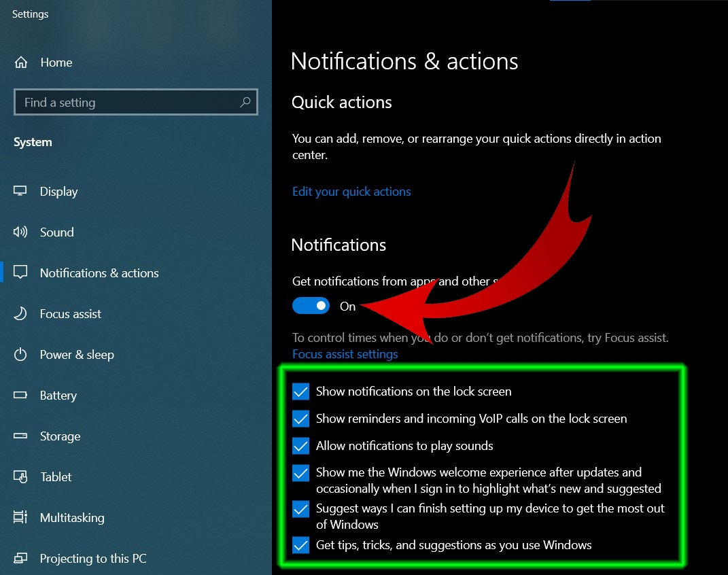Click the Focus assist moon icon
This screenshot has width=728, height=575.
coord(20,313)
